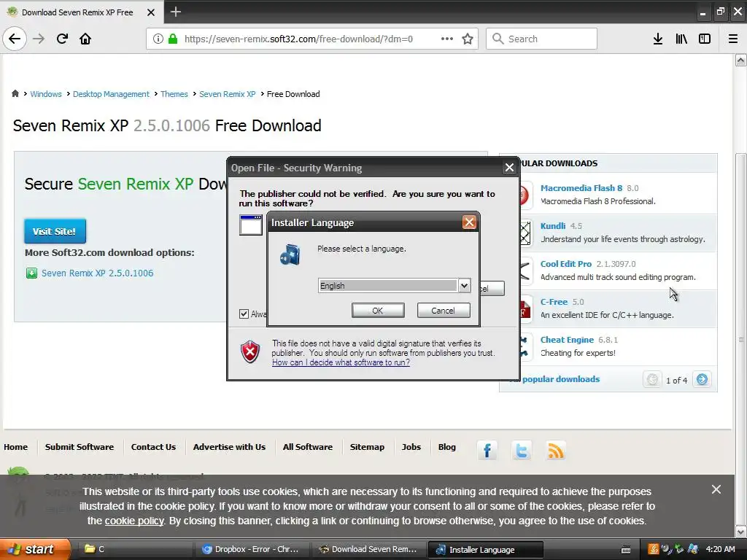Open Kundli popular download link
This screenshot has height=560, width=747.
pyautogui.click(x=553, y=226)
